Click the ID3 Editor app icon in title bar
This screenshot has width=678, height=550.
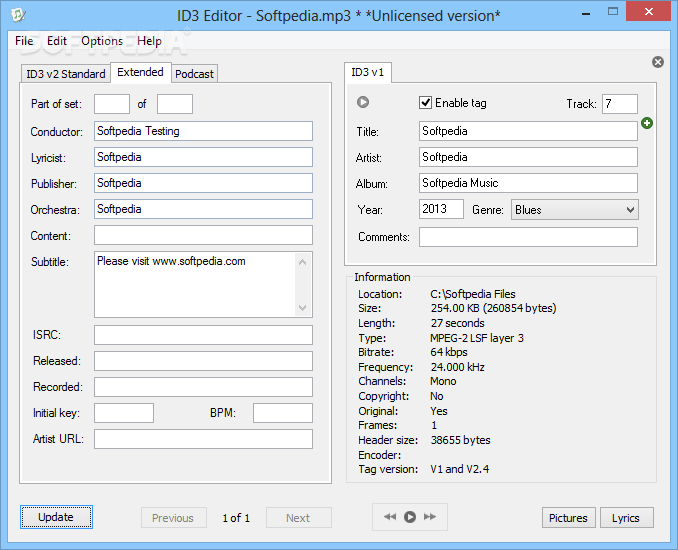[18, 15]
